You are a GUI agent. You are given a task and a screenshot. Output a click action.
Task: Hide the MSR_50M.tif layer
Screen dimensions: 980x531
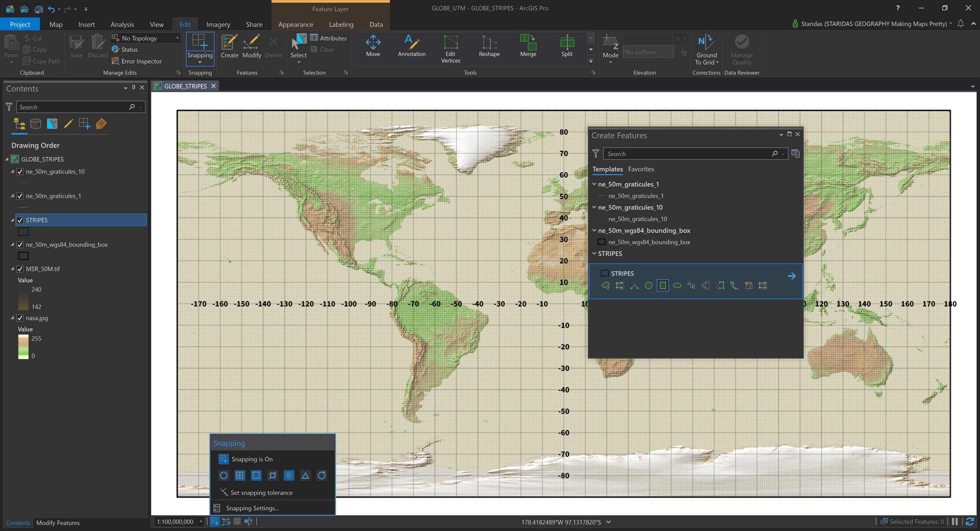pos(20,269)
